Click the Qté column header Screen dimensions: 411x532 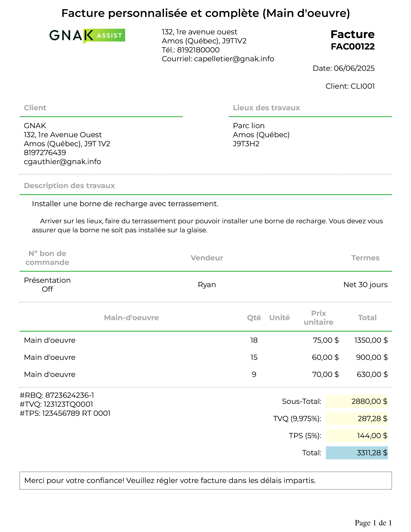point(254,318)
